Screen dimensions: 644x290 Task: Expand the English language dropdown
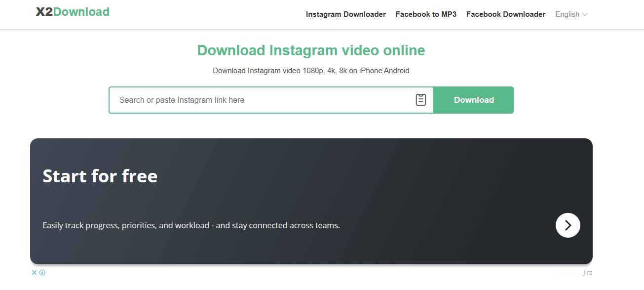(x=571, y=14)
